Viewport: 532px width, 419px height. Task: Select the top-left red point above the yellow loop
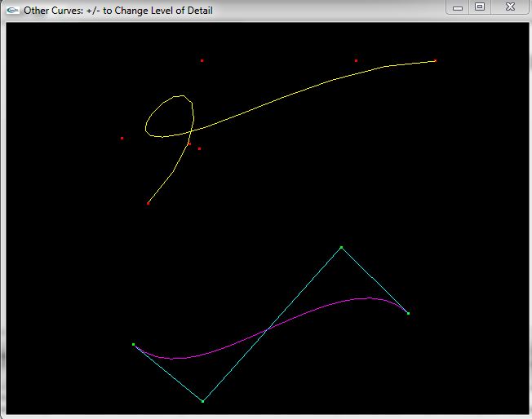(202, 60)
